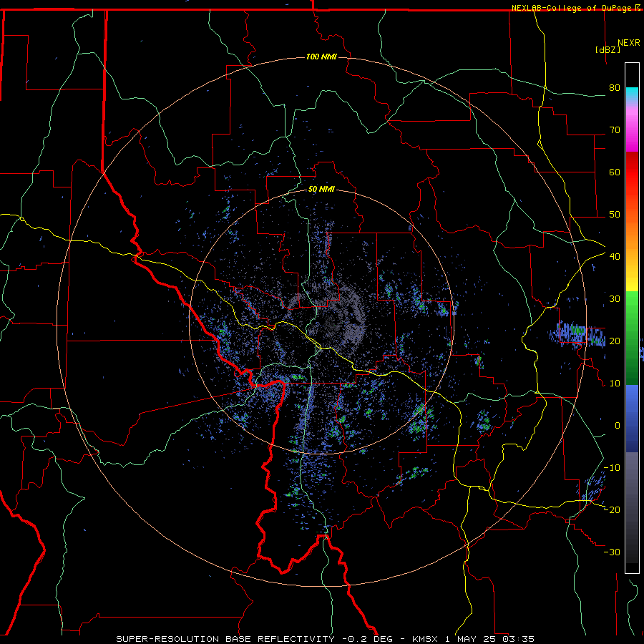Click the NEXLAB-College of DuPage label
Screen dimensions: 644x644
pos(576,8)
